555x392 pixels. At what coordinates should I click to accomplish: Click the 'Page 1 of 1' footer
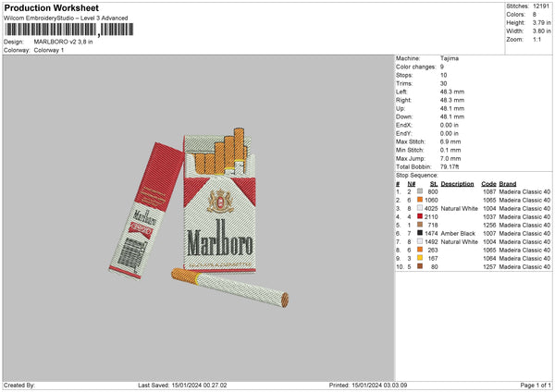pos(536,385)
